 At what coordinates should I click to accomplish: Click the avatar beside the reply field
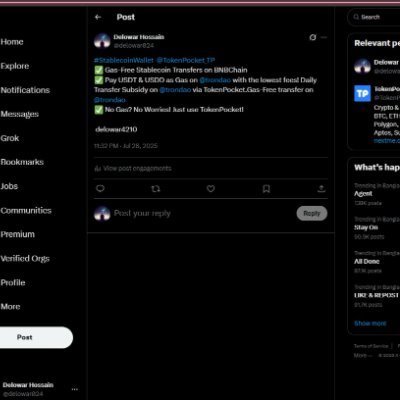[102, 213]
